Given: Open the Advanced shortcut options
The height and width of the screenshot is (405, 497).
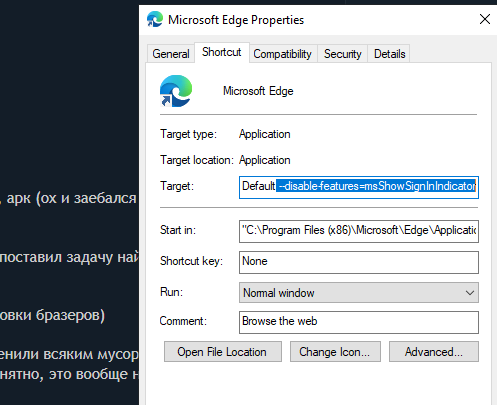Looking at the screenshot, I should click(434, 352).
